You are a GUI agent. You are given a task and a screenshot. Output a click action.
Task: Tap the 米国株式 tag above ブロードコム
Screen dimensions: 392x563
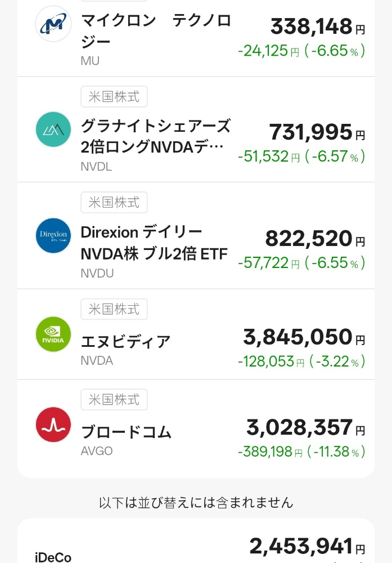point(114,399)
